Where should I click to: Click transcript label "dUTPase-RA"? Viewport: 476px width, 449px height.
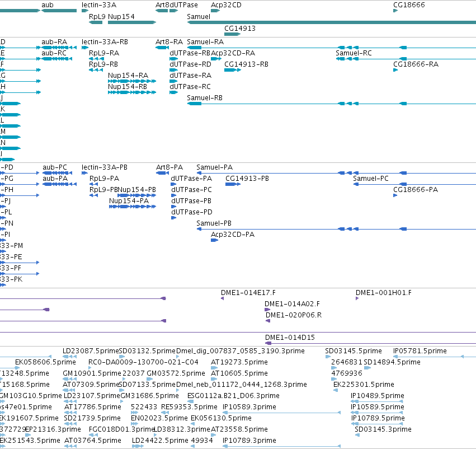point(190,76)
